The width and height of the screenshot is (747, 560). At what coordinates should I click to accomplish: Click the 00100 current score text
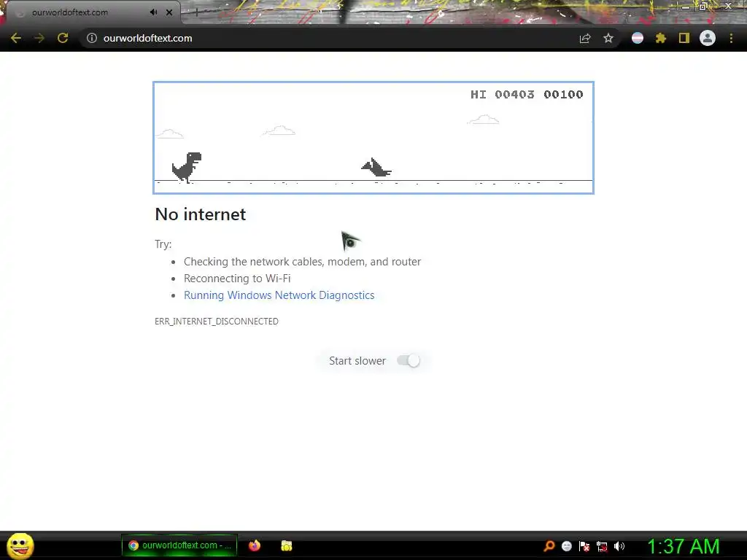(x=564, y=94)
